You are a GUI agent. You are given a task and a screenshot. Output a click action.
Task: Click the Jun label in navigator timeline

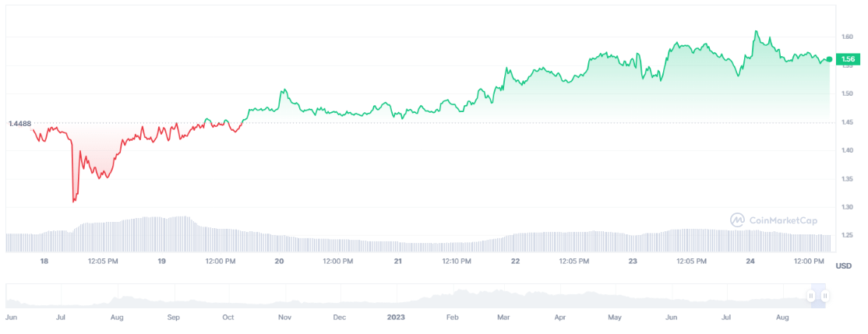pos(12,318)
